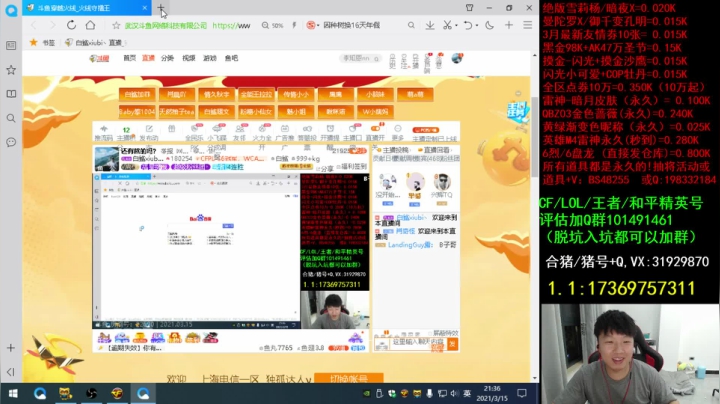The width and height of the screenshot is (720, 404).
Task: Click the 小甜味 orange button
Action: [x=375, y=95]
